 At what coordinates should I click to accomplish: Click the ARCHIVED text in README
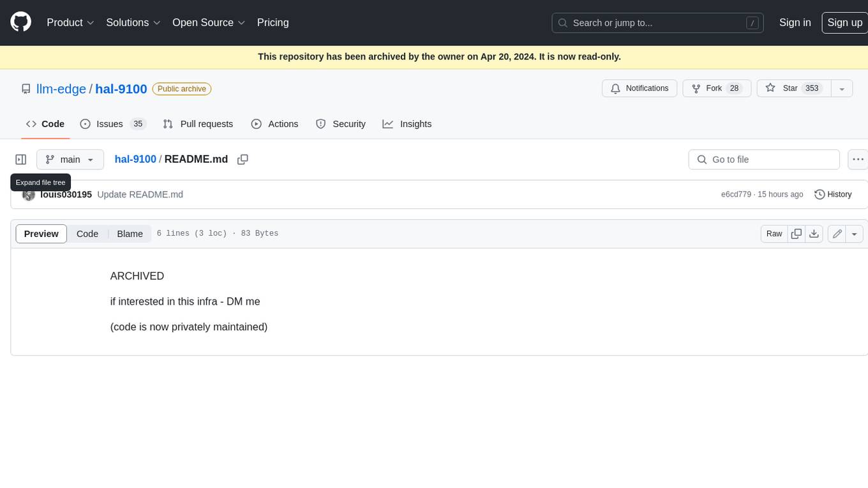click(137, 276)
